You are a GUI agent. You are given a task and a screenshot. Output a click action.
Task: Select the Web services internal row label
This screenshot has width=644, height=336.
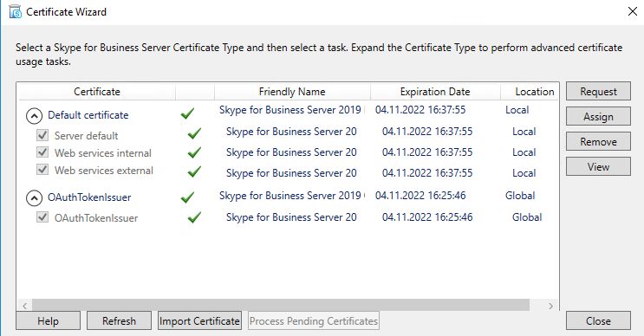coord(103,153)
